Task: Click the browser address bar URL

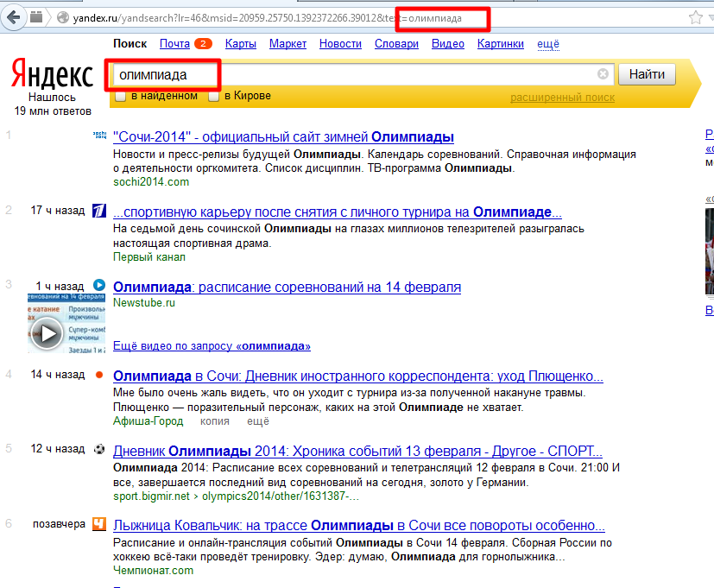Action: coord(268,18)
